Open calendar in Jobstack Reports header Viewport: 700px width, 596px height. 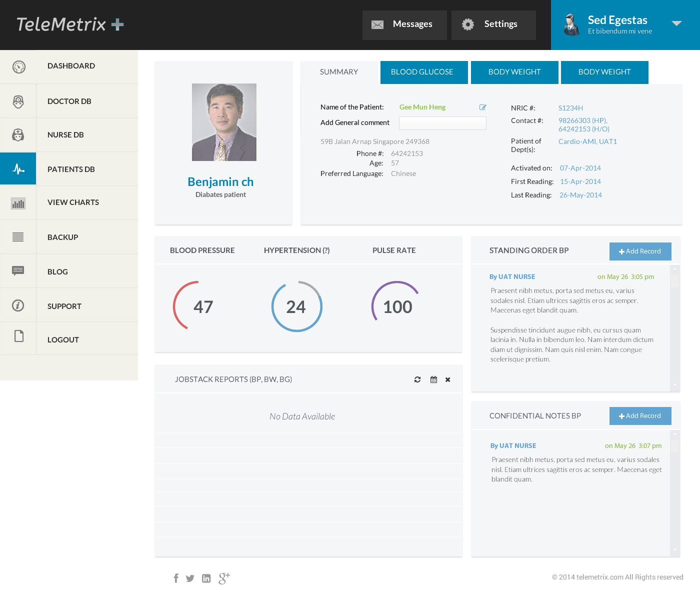click(x=433, y=379)
